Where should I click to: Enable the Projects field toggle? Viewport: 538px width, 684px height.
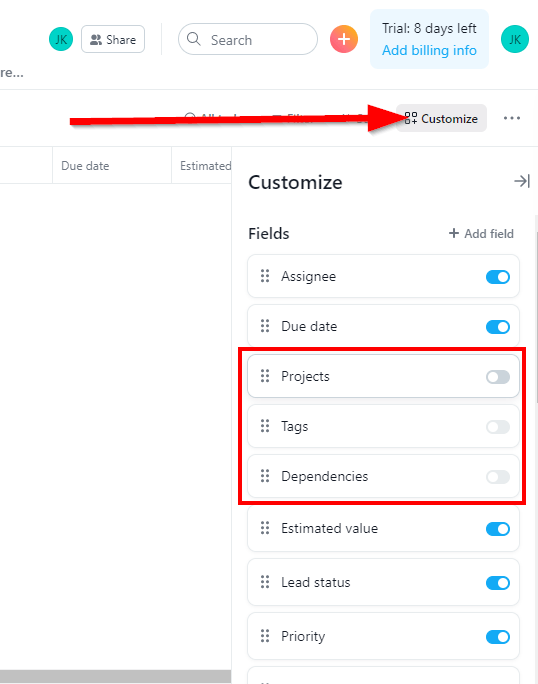coord(498,376)
